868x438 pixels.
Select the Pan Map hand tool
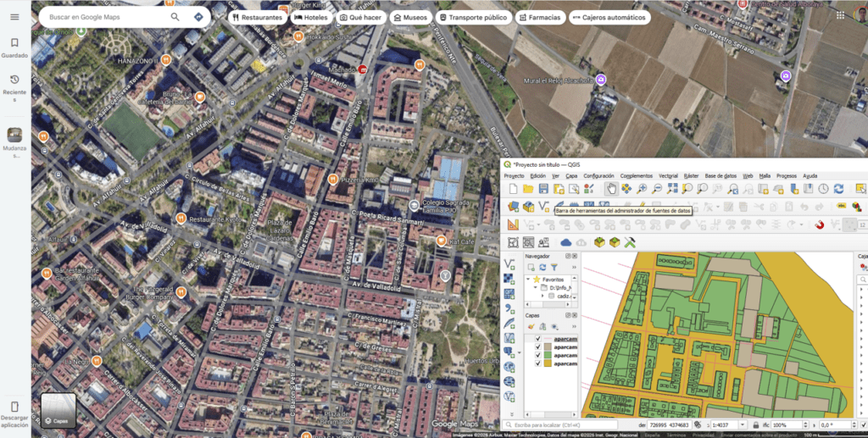pyautogui.click(x=611, y=189)
